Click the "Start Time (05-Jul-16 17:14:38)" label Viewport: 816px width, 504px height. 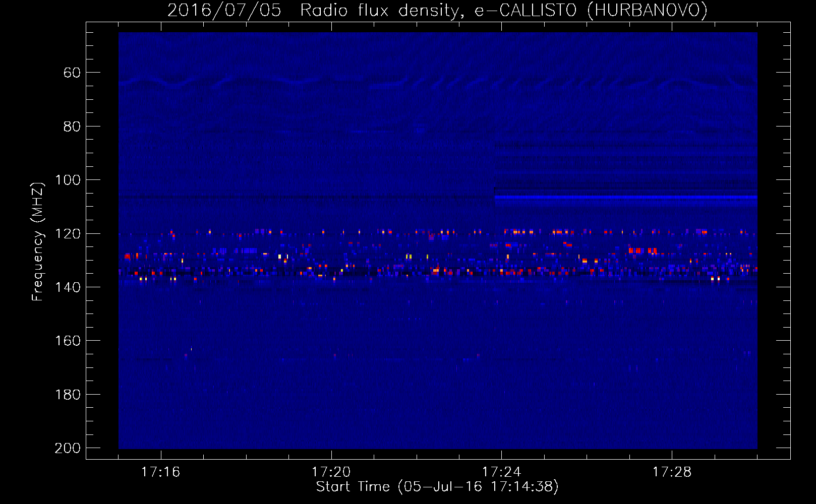coord(437,487)
